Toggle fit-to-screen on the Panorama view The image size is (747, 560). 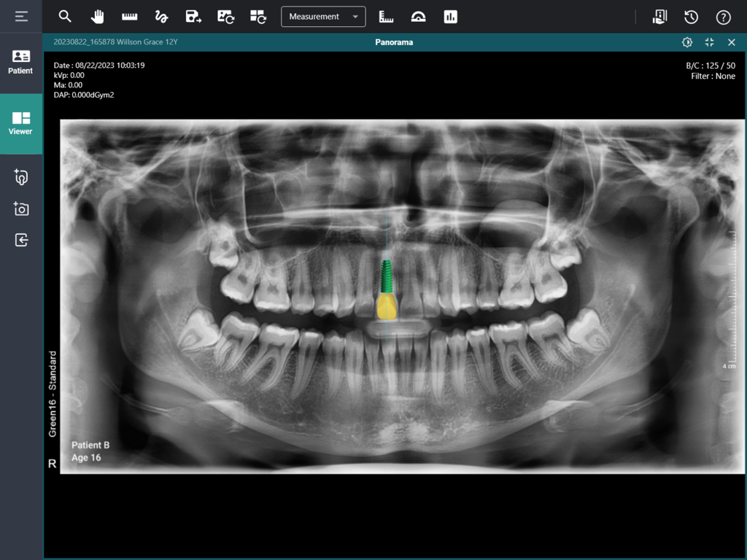click(x=708, y=42)
